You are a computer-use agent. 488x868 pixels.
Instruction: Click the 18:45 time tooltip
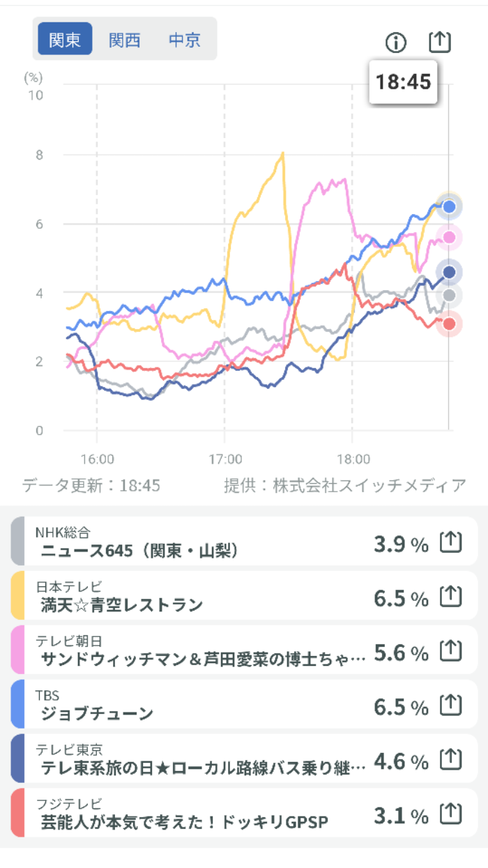(403, 82)
